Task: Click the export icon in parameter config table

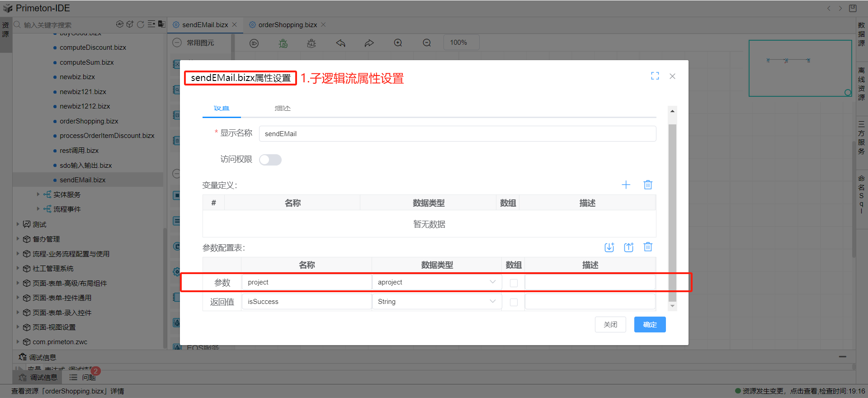Action: (x=628, y=247)
